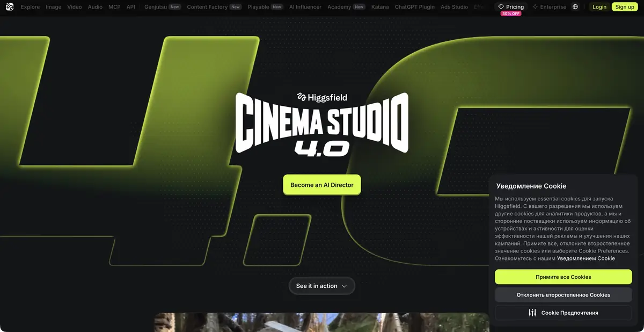Viewport: 644px width, 332px height.
Task: Go to the MCP nav item
Action: pos(114,7)
